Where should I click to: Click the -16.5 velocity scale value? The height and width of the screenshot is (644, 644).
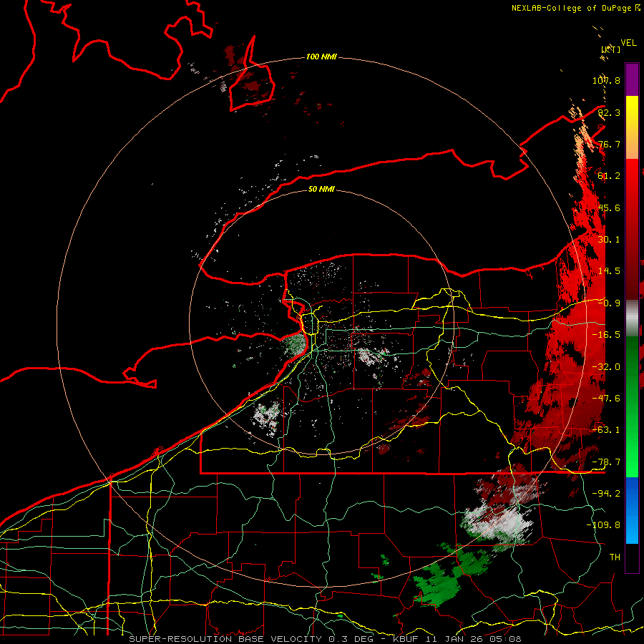pos(606,335)
